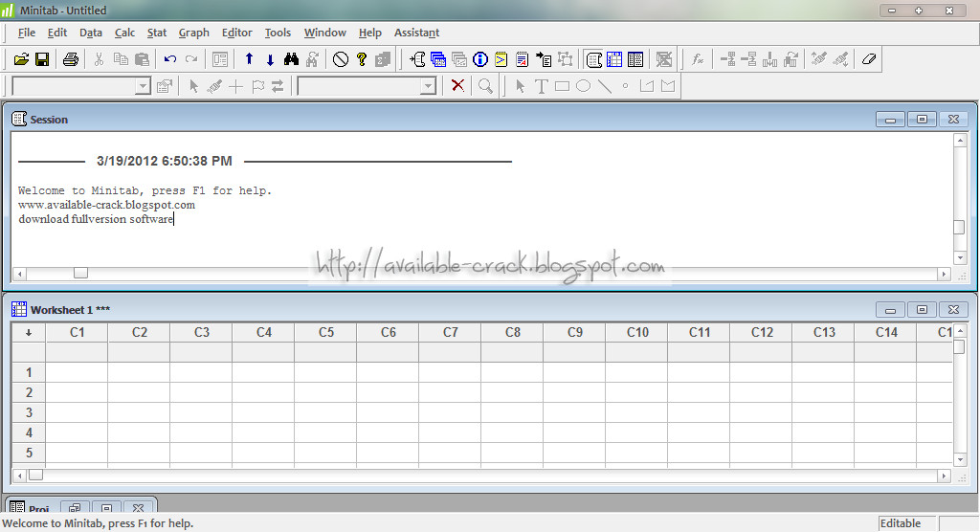Select column C1 header

coord(77,333)
